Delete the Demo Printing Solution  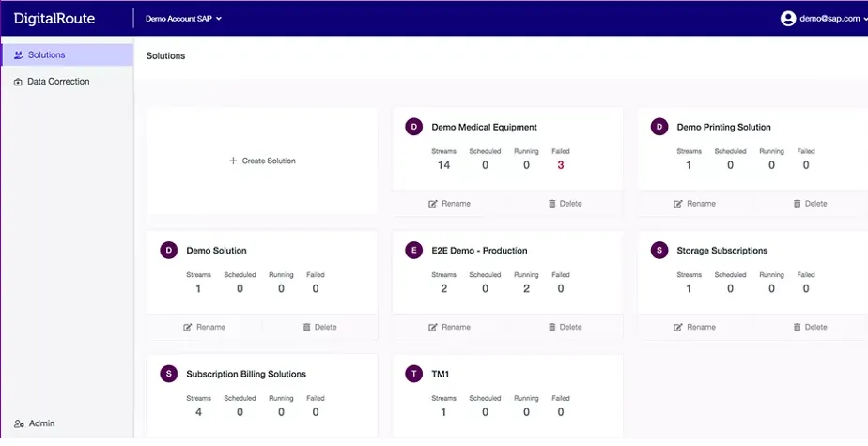[x=809, y=204]
